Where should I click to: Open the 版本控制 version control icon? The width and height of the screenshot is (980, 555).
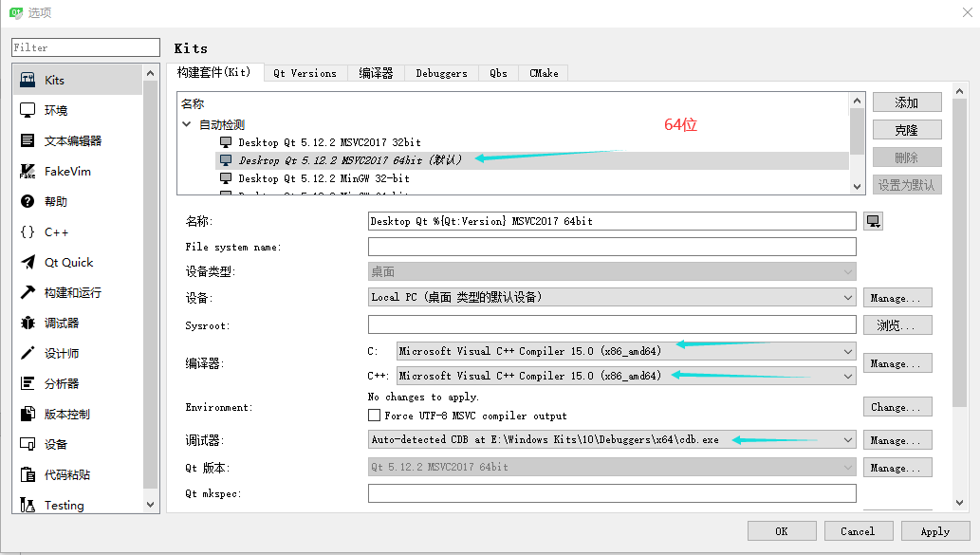point(28,414)
